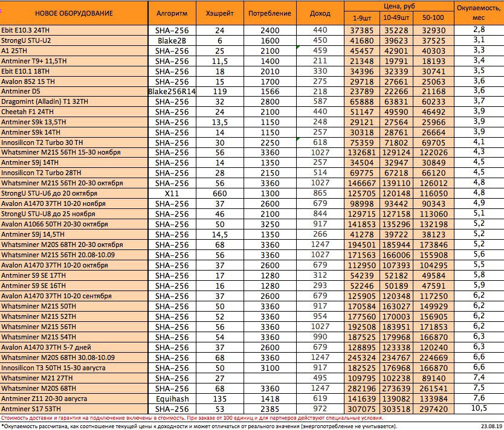
Task: Click hashrate 119 in Antminer D5 row
Action: pos(220,91)
